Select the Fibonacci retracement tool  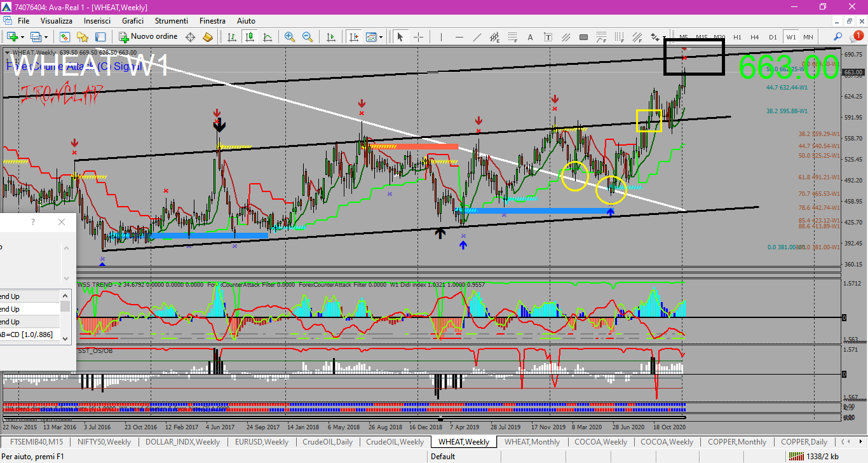512,37
